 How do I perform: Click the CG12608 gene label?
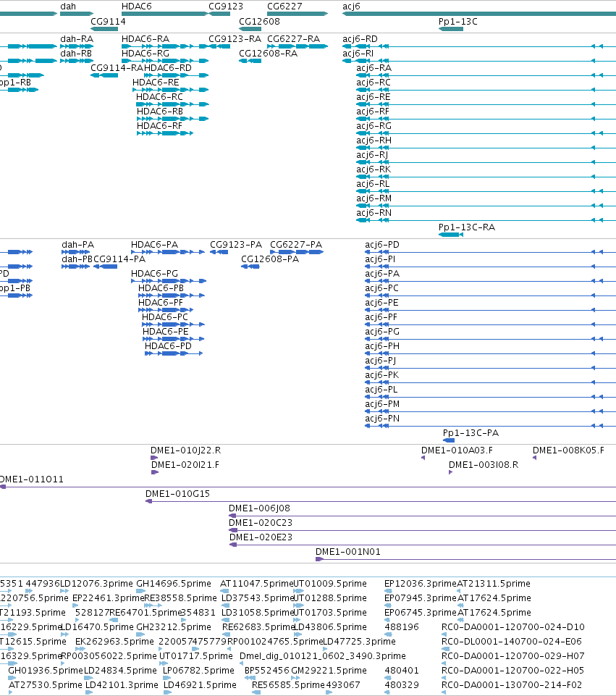[x=259, y=21]
